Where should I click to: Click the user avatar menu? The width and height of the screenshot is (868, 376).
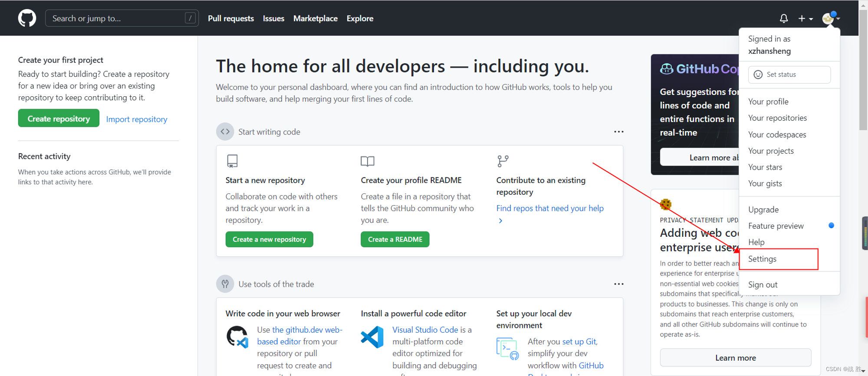(x=831, y=18)
